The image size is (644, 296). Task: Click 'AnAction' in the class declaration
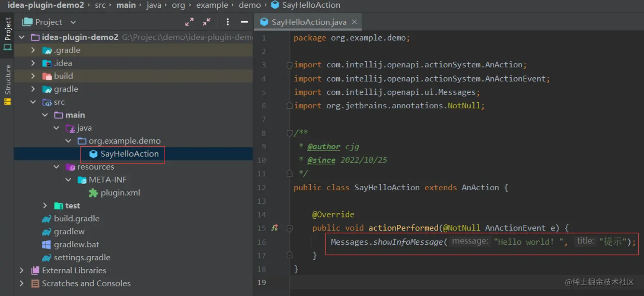(480, 188)
